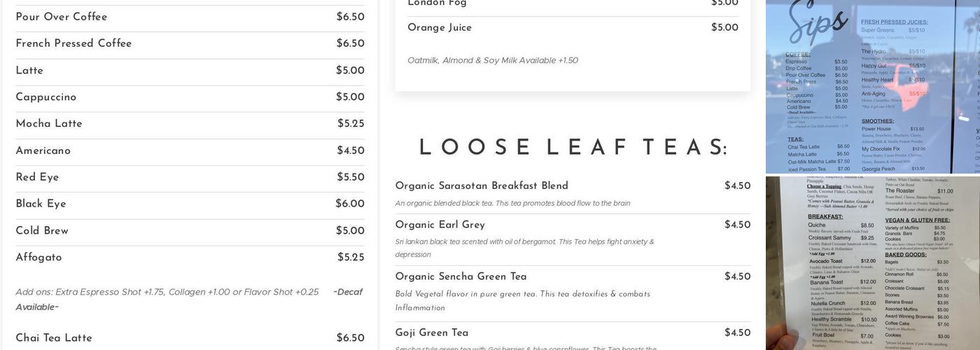Open the Sips drink menu photo
This screenshot has height=350, width=980.
click(x=871, y=86)
